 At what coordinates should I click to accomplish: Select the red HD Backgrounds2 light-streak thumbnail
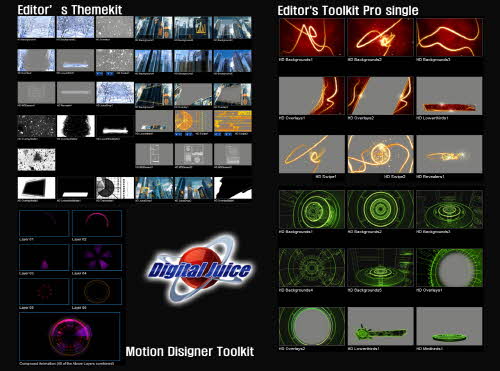click(x=380, y=37)
